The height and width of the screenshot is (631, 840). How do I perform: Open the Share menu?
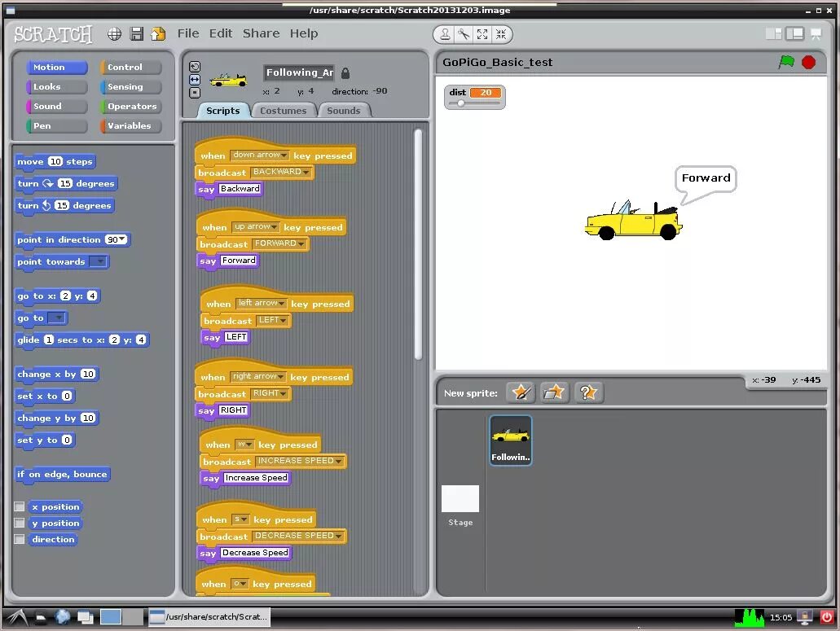click(261, 33)
